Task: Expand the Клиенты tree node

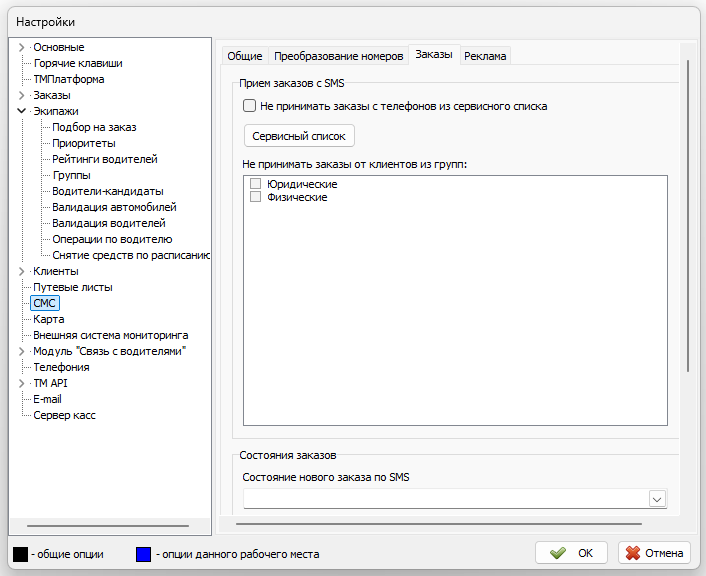Action: [x=21, y=271]
